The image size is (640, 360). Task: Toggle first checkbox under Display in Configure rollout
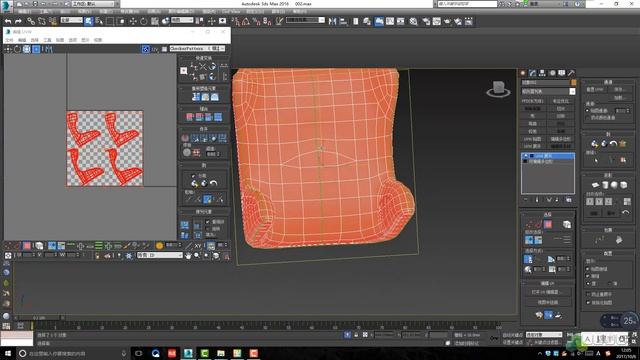[x=588, y=269]
